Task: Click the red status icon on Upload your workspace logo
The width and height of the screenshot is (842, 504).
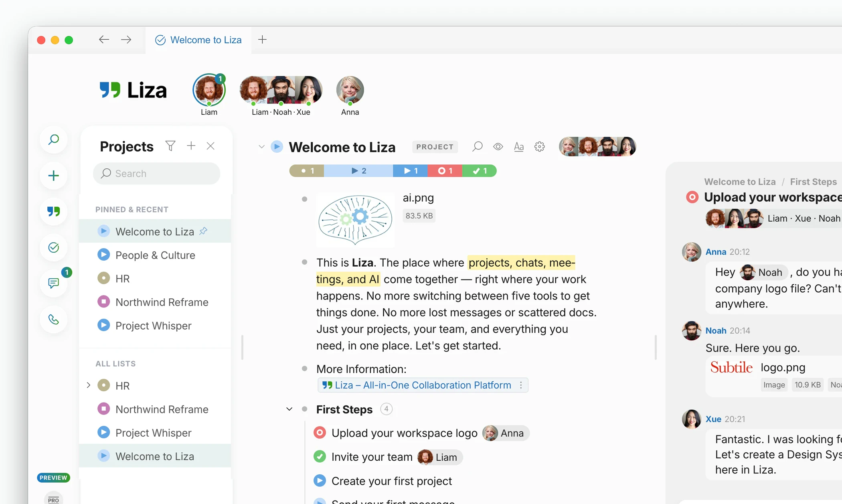Action: pyautogui.click(x=320, y=433)
